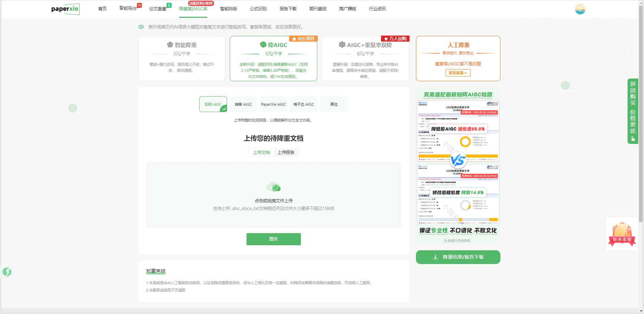644x314 pixels.
Task: Click the paperxie logo
Action: tap(65, 9)
